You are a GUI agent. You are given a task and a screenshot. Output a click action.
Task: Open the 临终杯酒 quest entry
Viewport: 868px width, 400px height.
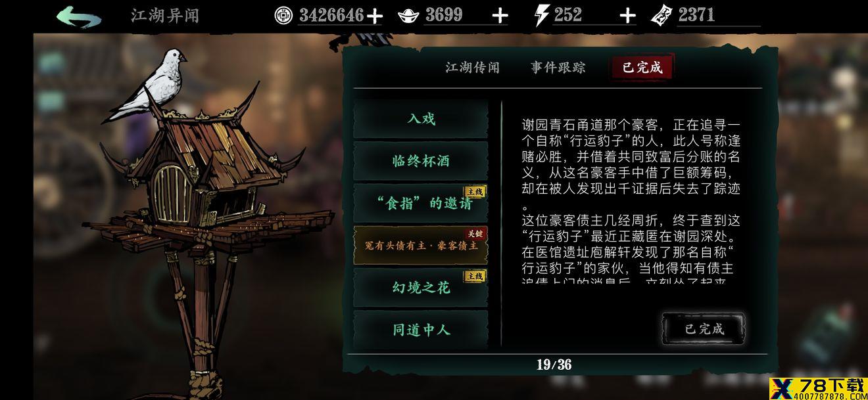click(x=421, y=161)
